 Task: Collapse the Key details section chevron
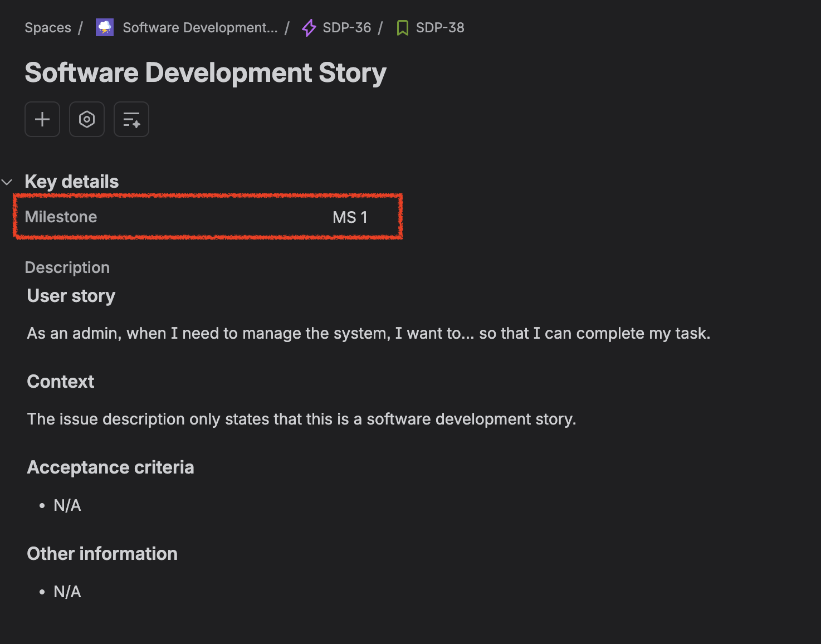[7, 182]
